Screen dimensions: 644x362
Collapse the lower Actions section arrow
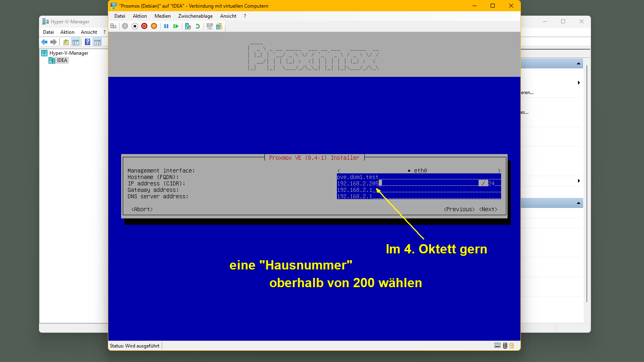578,203
